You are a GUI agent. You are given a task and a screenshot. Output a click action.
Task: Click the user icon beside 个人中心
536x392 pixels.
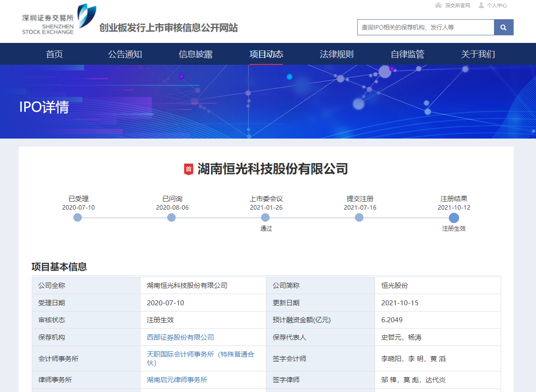481,5
